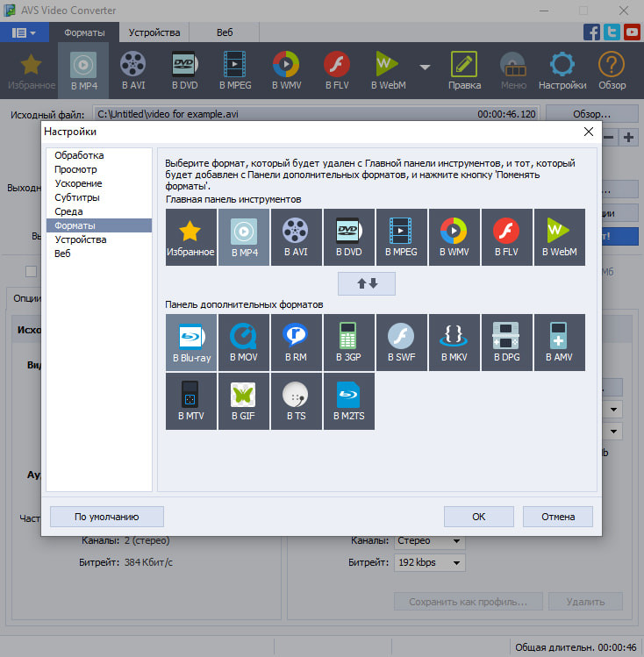Select the В AMV additional format
This screenshot has width=644, height=657.
tap(560, 343)
